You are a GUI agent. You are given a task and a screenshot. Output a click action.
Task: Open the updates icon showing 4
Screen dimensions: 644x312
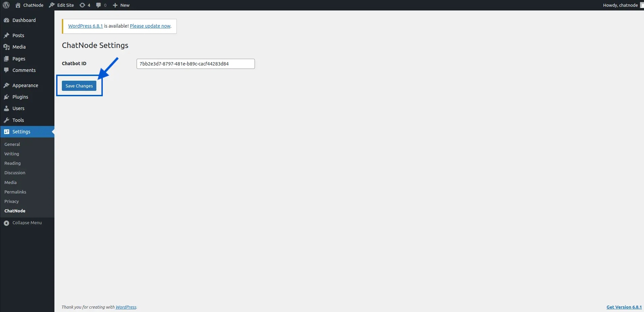(82, 5)
